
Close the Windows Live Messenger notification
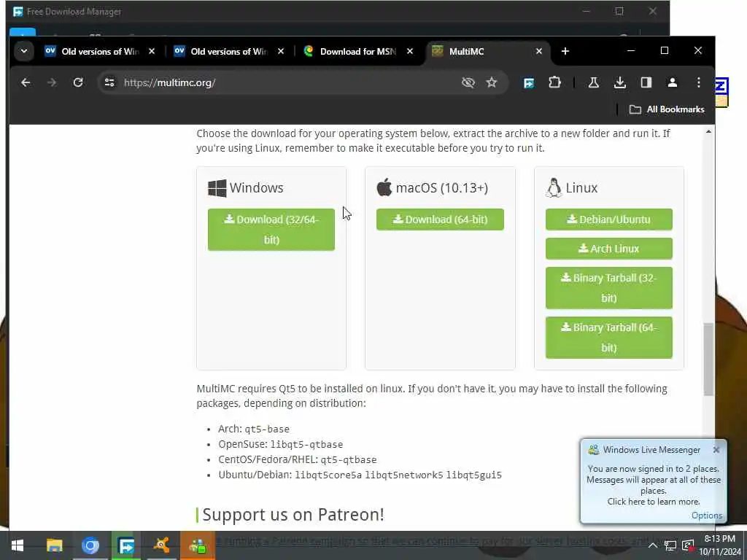click(x=716, y=449)
